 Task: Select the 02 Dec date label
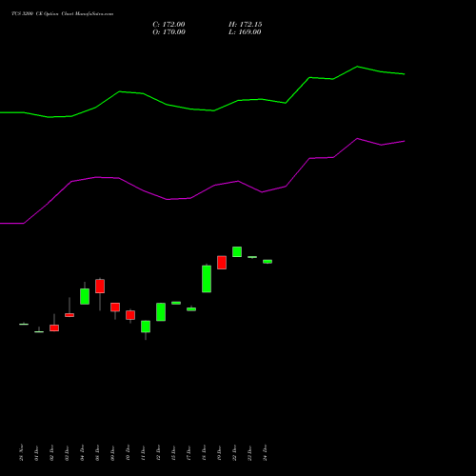[52, 453]
